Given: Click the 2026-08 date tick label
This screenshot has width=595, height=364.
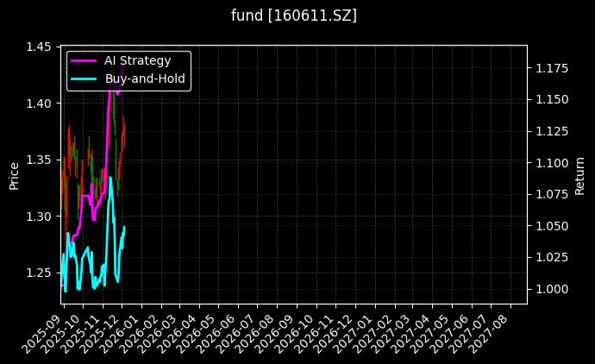Looking at the screenshot, I should [x=256, y=334].
